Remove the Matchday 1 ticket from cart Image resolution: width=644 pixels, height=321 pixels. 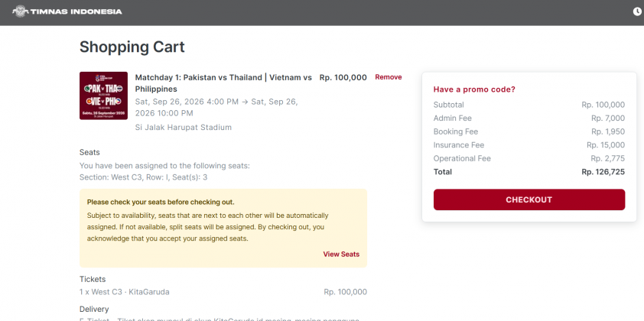point(388,77)
